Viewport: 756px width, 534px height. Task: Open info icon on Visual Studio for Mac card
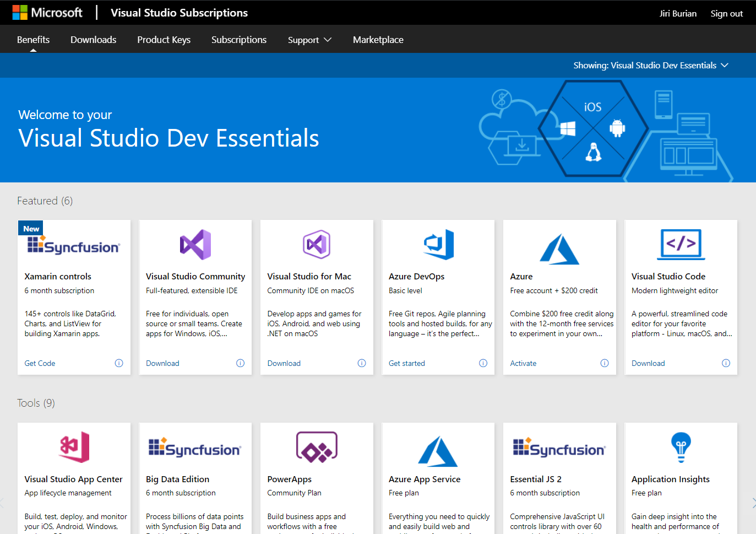click(x=362, y=363)
